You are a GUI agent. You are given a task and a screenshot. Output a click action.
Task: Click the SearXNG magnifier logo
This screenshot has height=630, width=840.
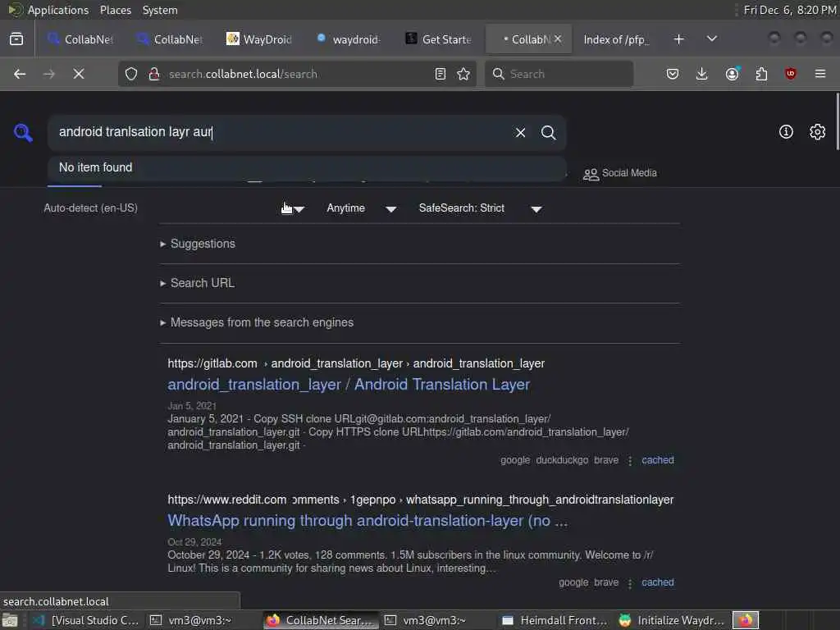[x=23, y=132]
